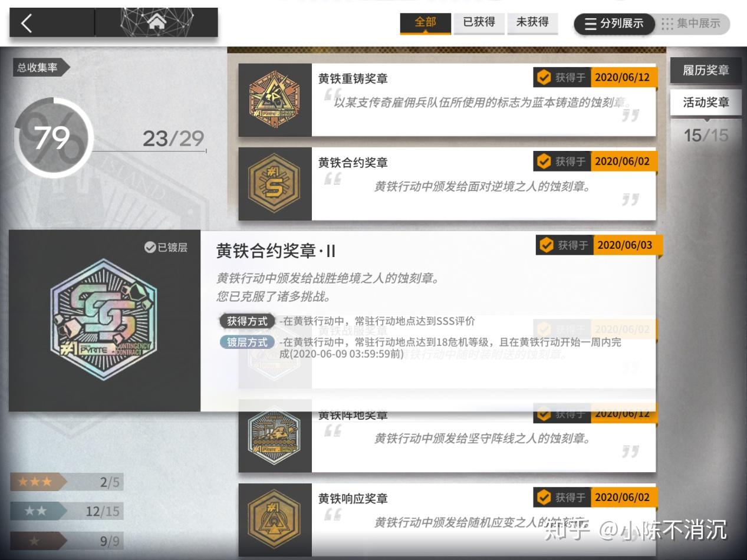The width and height of the screenshot is (747, 560).
Task: Filter by one-star medals 9/9
Action: click(66, 541)
